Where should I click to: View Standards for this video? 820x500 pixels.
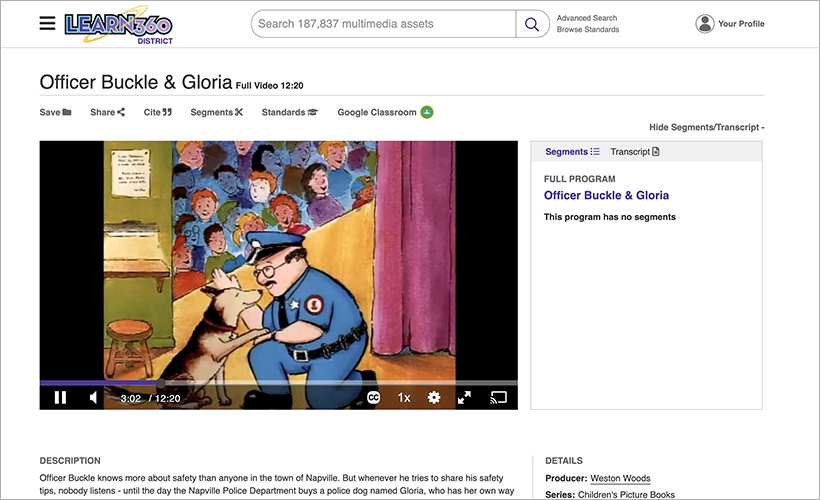[289, 112]
